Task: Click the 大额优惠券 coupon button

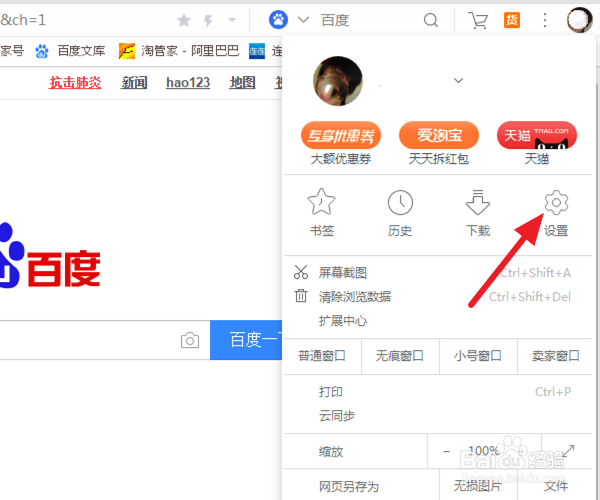Action: pos(341,143)
